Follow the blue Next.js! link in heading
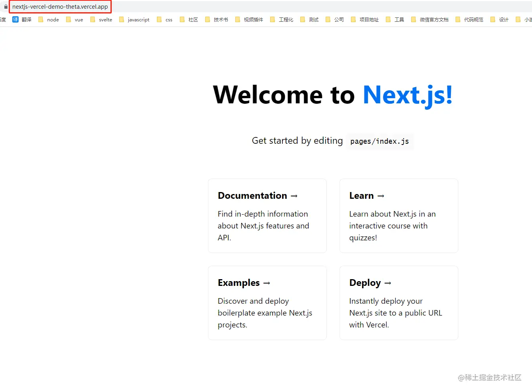The height and width of the screenshot is (392, 532). pos(408,95)
